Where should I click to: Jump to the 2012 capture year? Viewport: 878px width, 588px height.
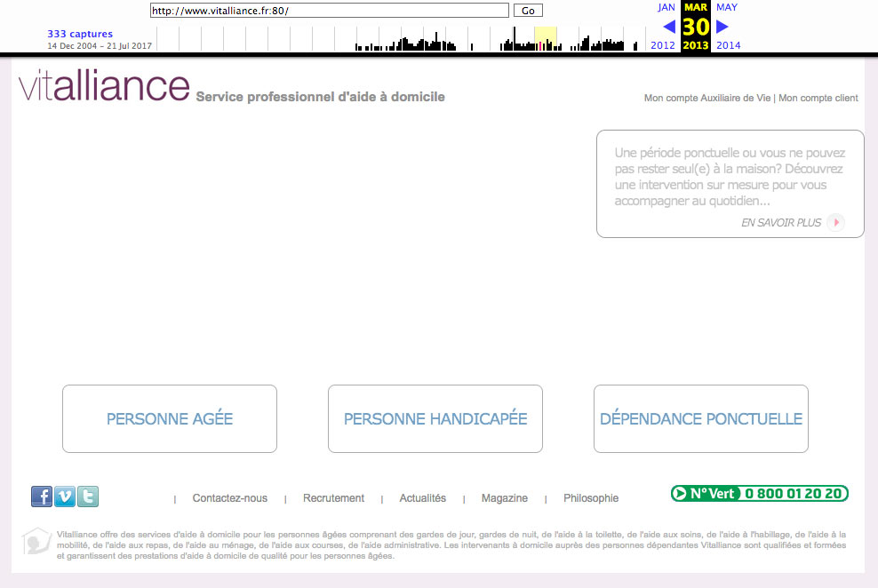click(663, 45)
